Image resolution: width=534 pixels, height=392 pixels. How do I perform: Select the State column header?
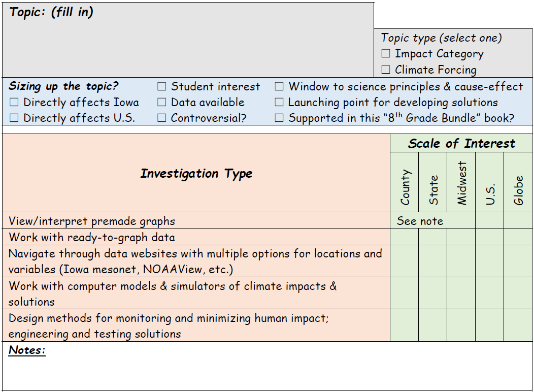click(432, 183)
